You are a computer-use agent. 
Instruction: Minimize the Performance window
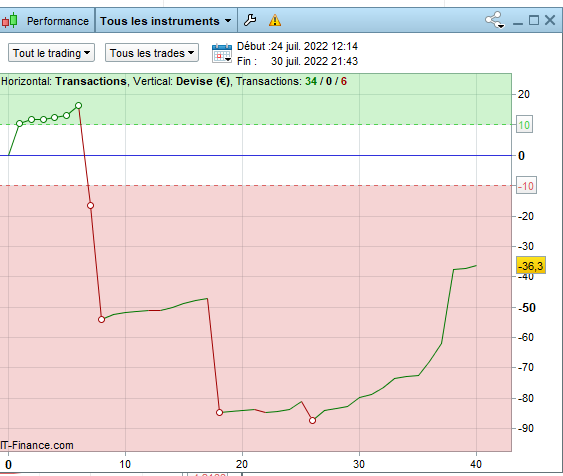(x=518, y=23)
